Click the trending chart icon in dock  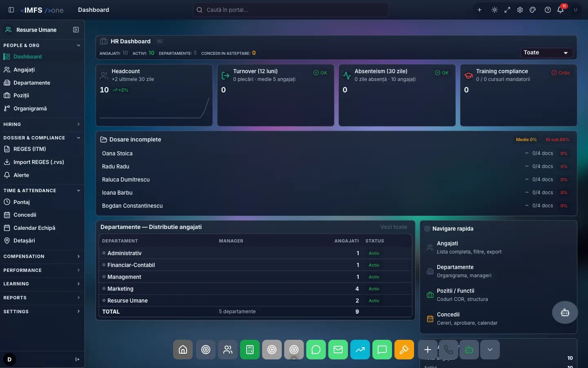(x=360, y=350)
